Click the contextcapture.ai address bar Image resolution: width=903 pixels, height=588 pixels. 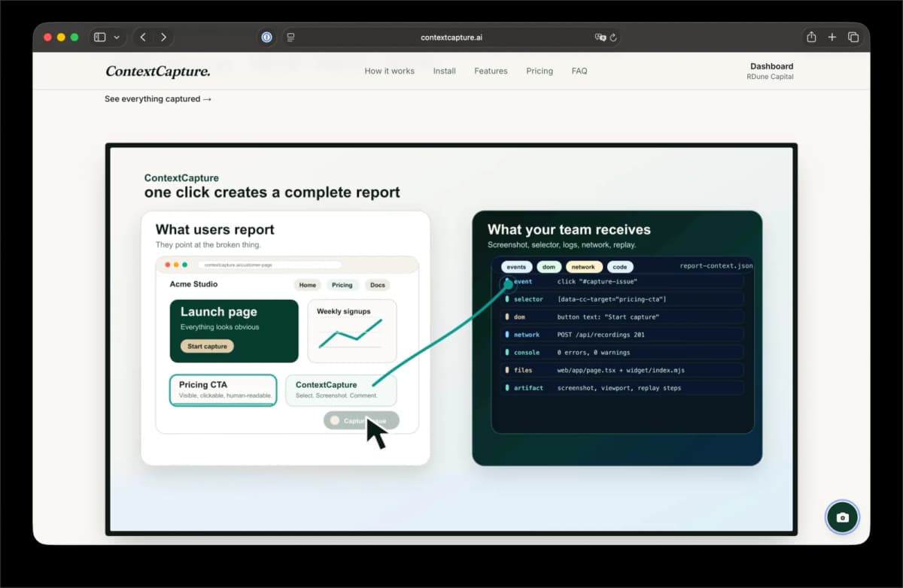point(451,37)
